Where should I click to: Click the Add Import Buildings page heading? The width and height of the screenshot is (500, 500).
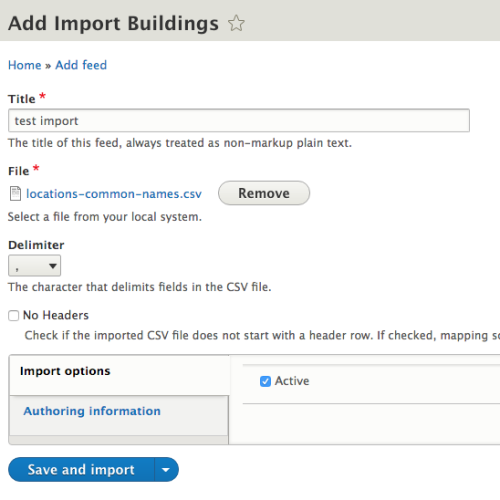[114, 23]
